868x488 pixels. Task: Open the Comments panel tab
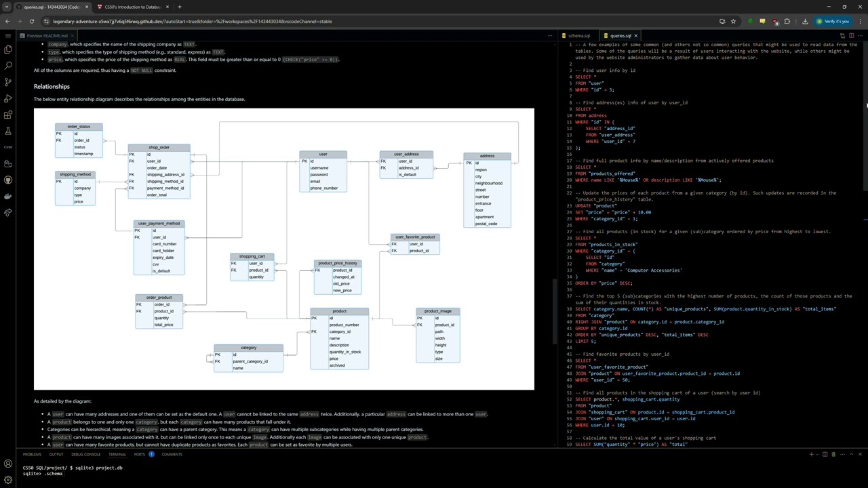172,454
